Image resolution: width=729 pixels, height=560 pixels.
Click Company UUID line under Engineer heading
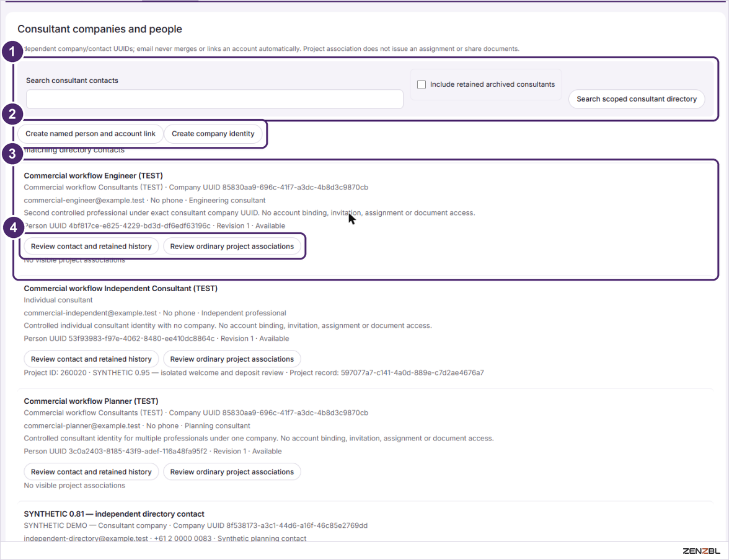(x=196, y=187)
